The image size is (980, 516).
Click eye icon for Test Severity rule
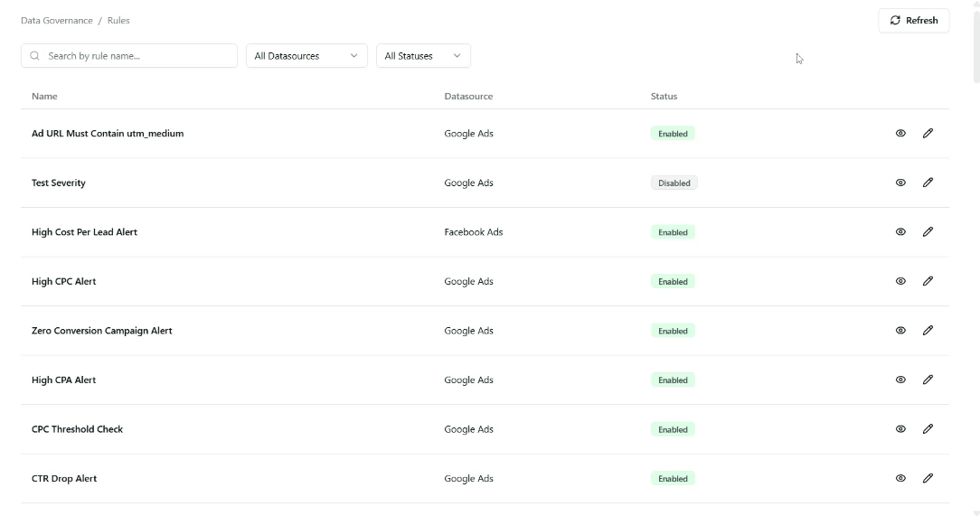[x=900, y=183]
